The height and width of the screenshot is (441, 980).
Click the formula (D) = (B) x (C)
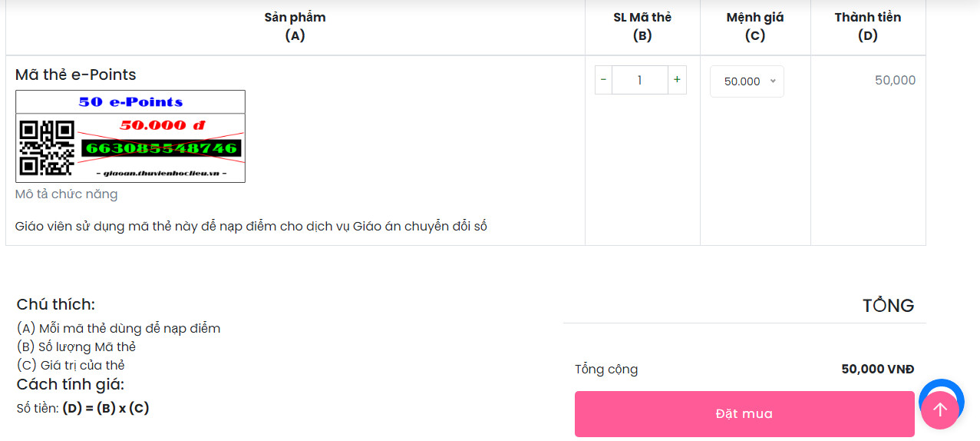pyautogui.click(x=106, y=408)
